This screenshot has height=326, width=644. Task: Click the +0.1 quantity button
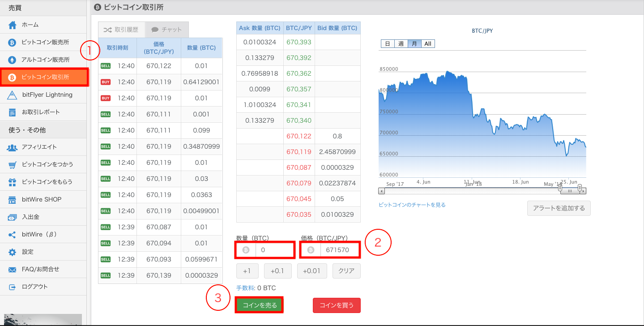tap(277, 271)
